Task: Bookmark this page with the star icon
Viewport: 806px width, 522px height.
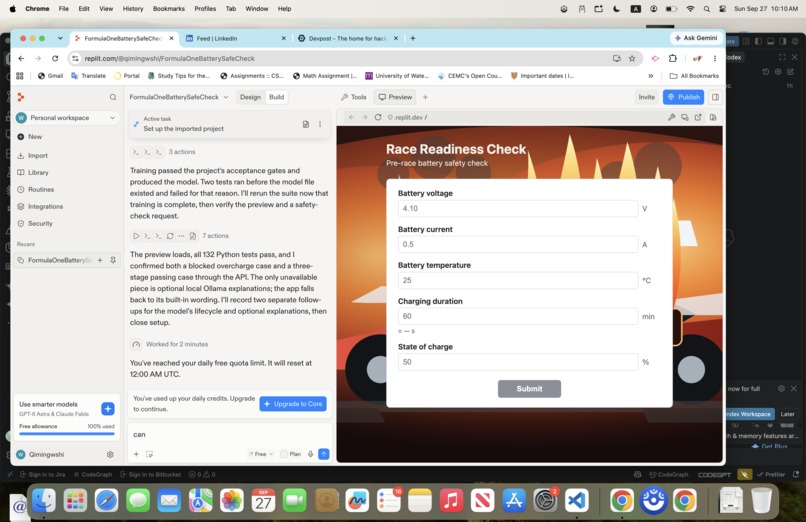Action: 632,58
